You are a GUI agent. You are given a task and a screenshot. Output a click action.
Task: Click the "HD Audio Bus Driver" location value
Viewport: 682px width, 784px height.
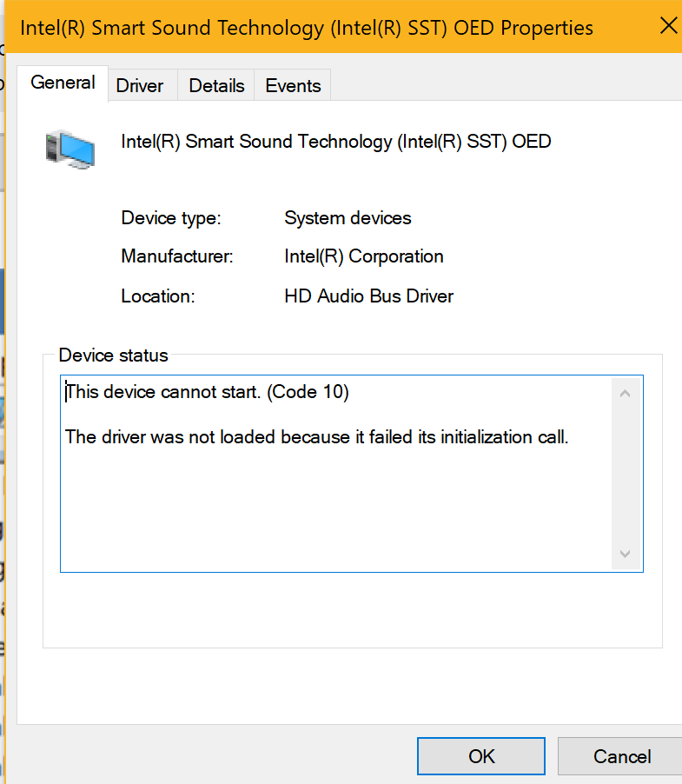pyautogui.click(x=368, y=296)
